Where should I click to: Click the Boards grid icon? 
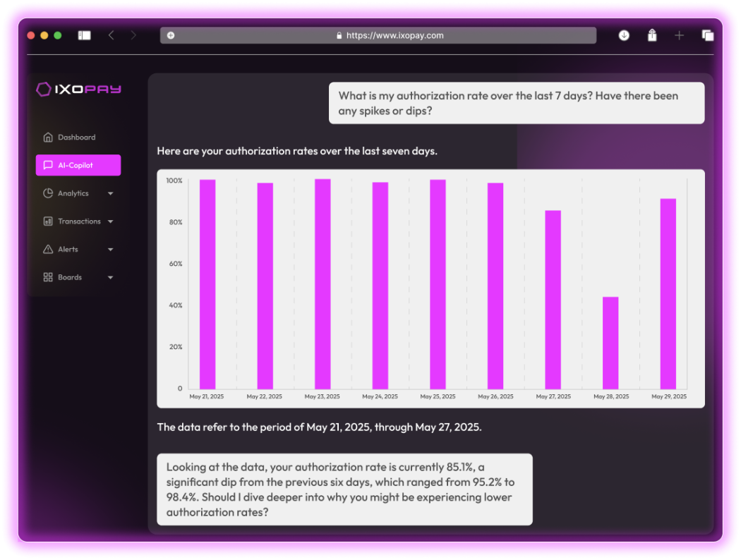coord(48,277)
